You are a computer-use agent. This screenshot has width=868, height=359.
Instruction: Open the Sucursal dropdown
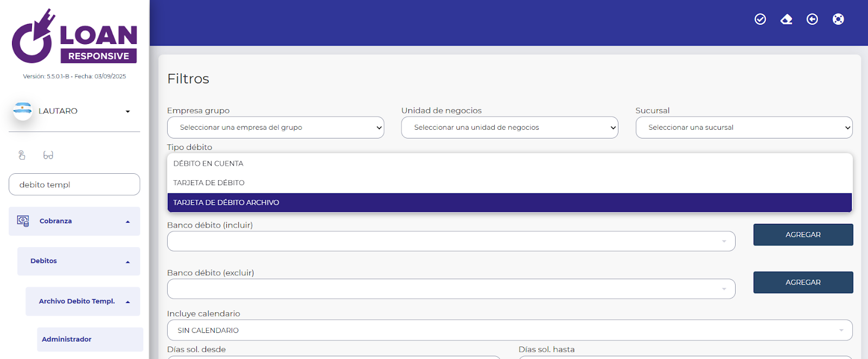coord(744,128)
